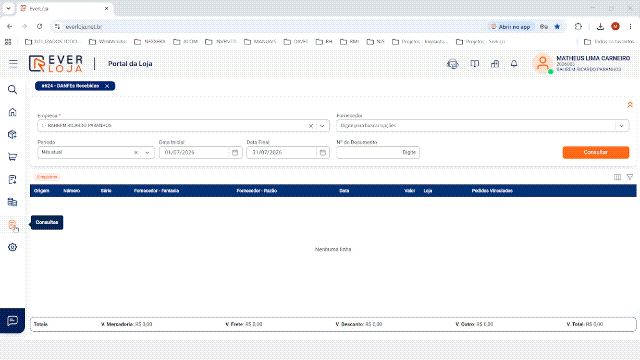Open the chat button at sidebar bottom
The width and height of the screenshot is (640, 360).
coord(13,320)
